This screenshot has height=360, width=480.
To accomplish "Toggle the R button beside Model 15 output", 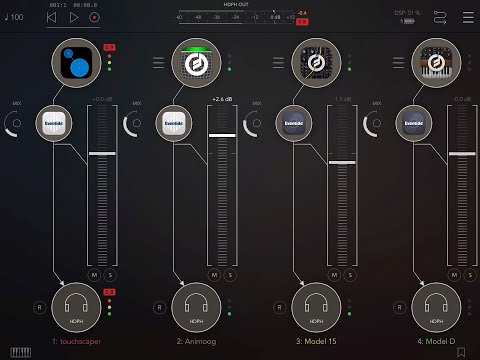I will [280, 307].
